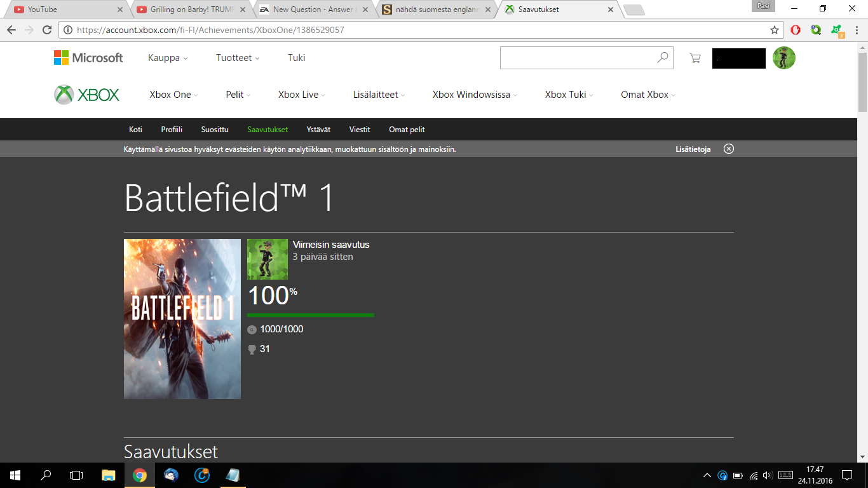Viewport: 868px width, 488px height.
Task: Open the Windows Start menu
Action: coord(15,475)
